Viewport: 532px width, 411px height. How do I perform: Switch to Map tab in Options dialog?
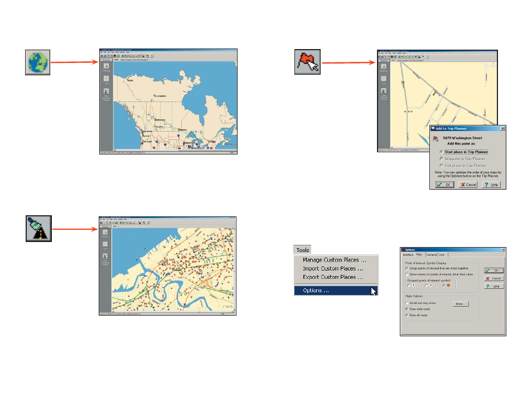[419, 254]
